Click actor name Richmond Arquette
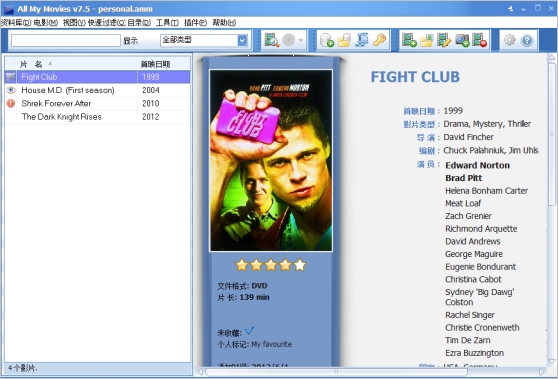The image size is (558, 379). [x=481, y=229]
